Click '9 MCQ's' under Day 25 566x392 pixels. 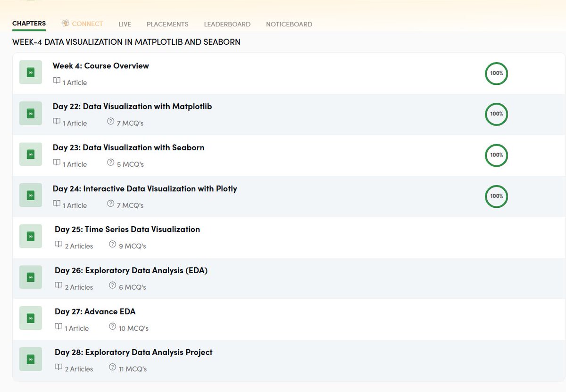[x=133, y=246]
